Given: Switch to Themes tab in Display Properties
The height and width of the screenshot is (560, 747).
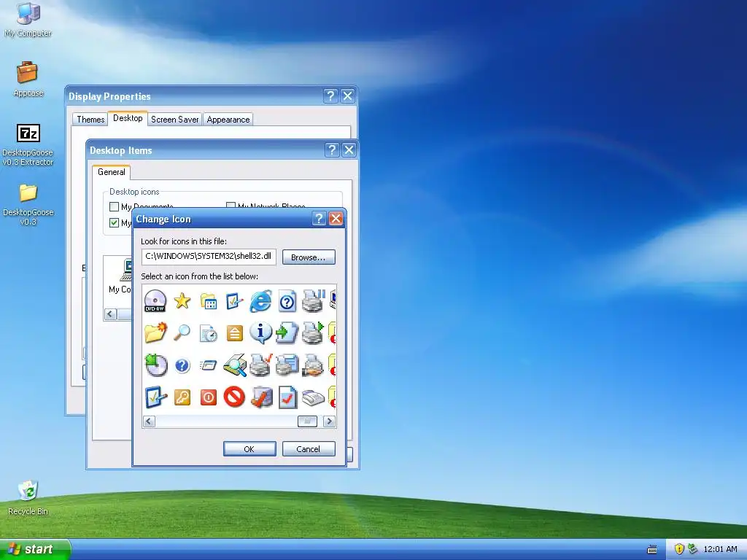Looking at the screenshot, I should [90, 120].
